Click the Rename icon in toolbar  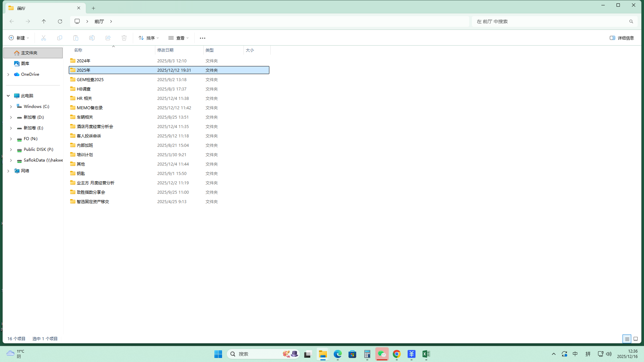coord(92,38)
